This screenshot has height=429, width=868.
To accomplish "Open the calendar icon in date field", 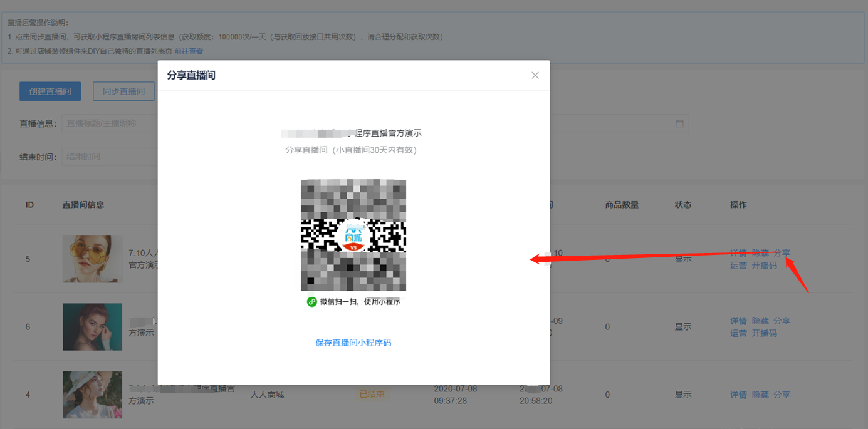I will coord(679,123).
